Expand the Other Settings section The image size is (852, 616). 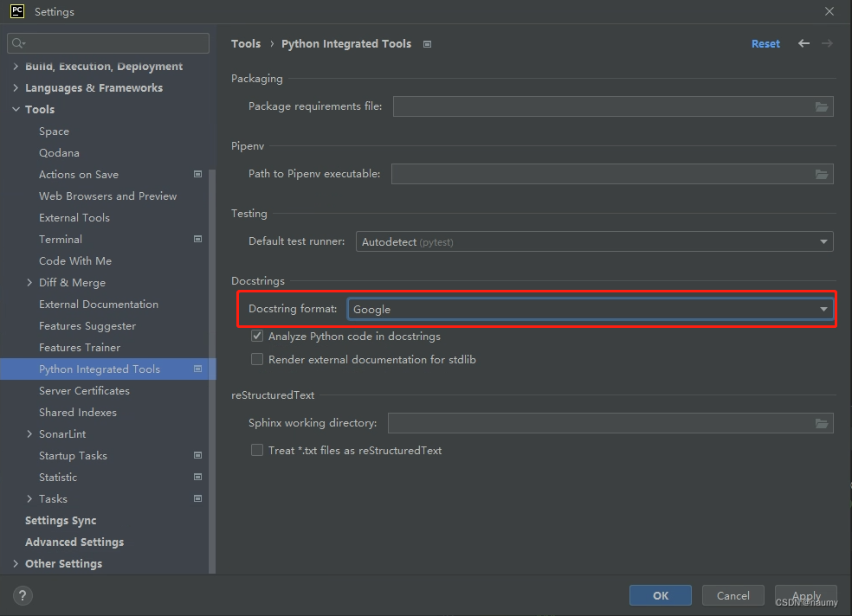point(16,564)
